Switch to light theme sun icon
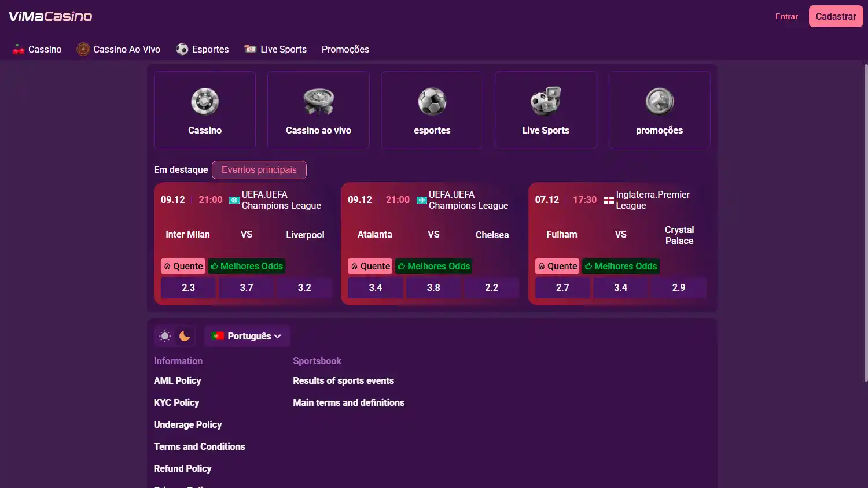 tap(165, 336)
